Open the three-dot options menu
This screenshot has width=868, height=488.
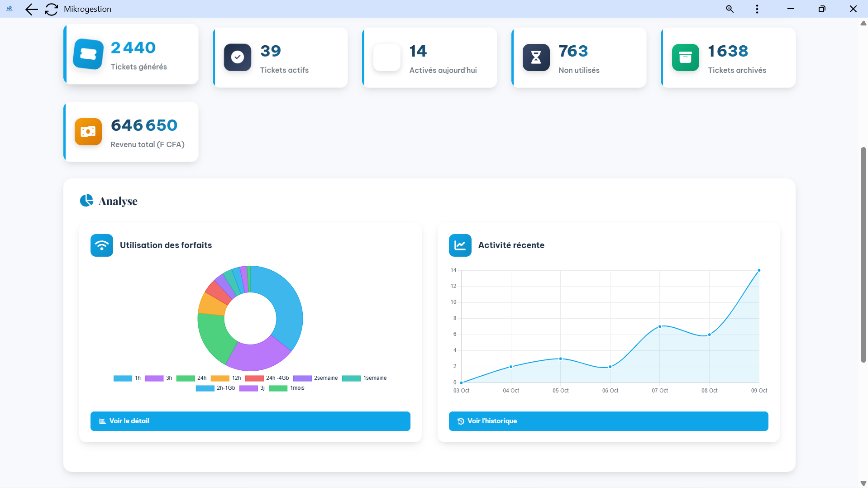tap(757, 9)
